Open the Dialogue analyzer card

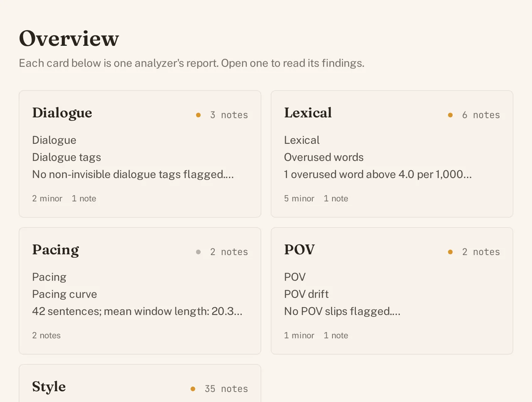(x=140, y=154)
